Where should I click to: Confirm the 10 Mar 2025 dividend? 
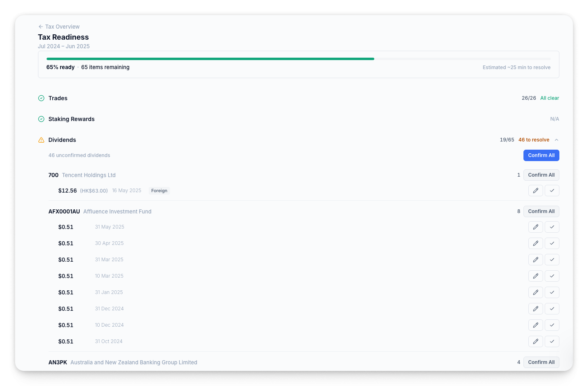coord(552,276)
